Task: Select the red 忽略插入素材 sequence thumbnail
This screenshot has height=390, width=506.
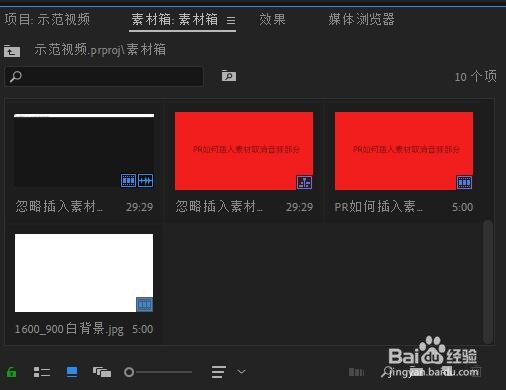Action: [x=244, y=151]
